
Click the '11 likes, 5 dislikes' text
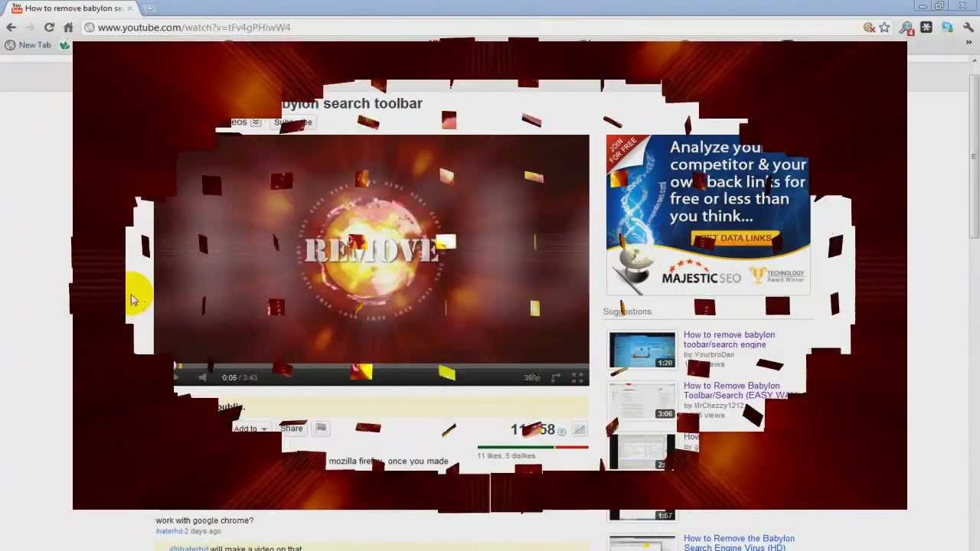click(506, 456)
